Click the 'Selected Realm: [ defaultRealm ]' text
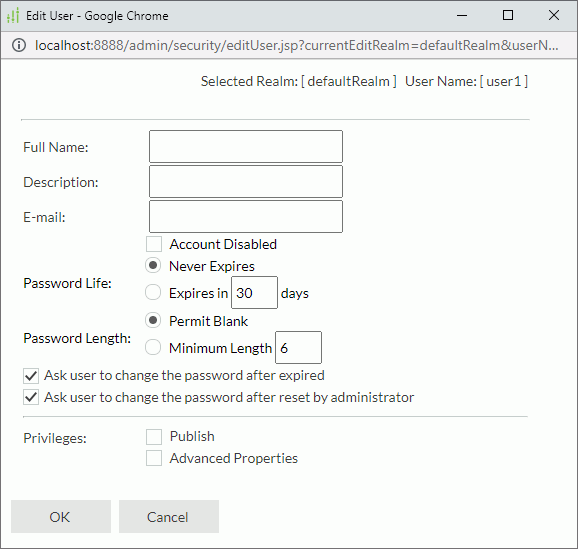Viewport: 578px width, 549px height. [x=299, y=81]
